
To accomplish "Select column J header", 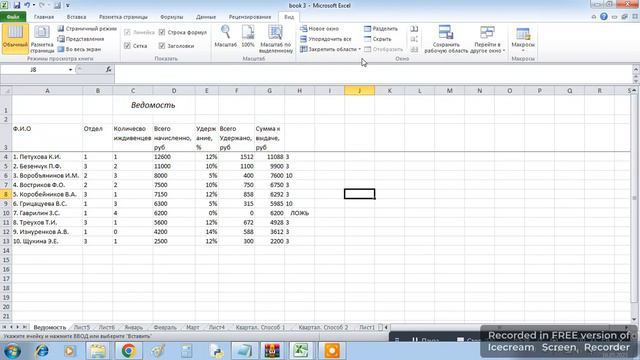I will tap(359, 91).
